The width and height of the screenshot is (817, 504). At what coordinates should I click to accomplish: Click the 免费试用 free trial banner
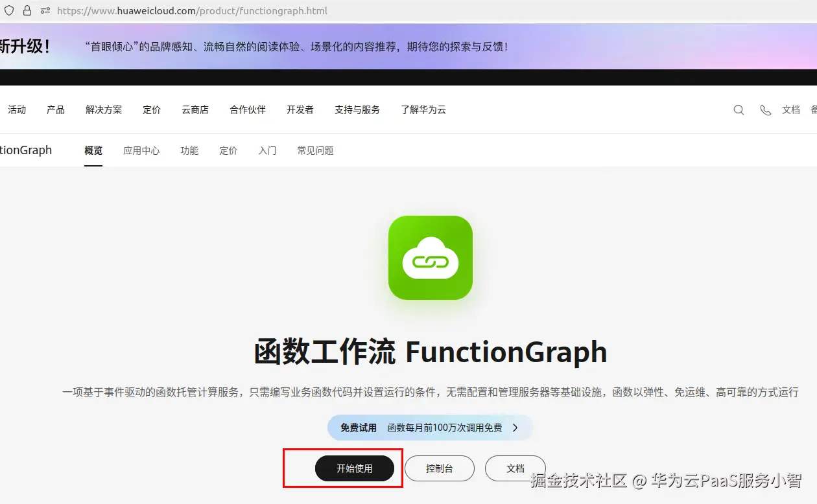[430, 428]
